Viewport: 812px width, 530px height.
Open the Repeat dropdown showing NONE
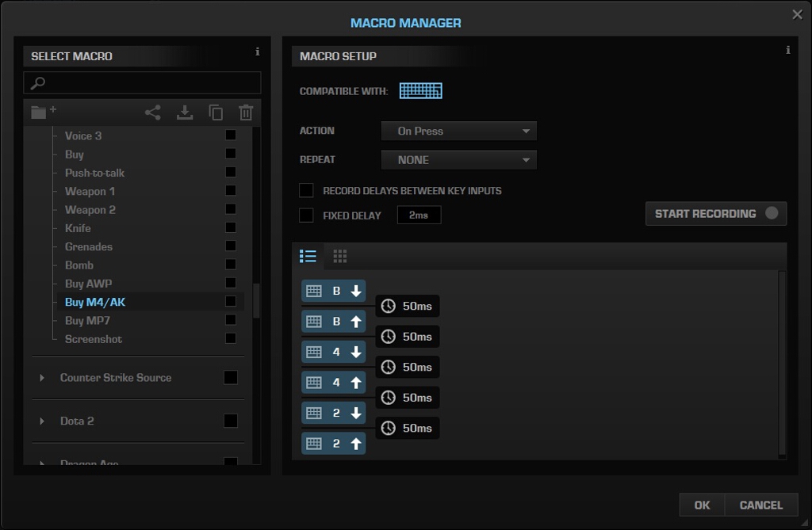(459, 160)
